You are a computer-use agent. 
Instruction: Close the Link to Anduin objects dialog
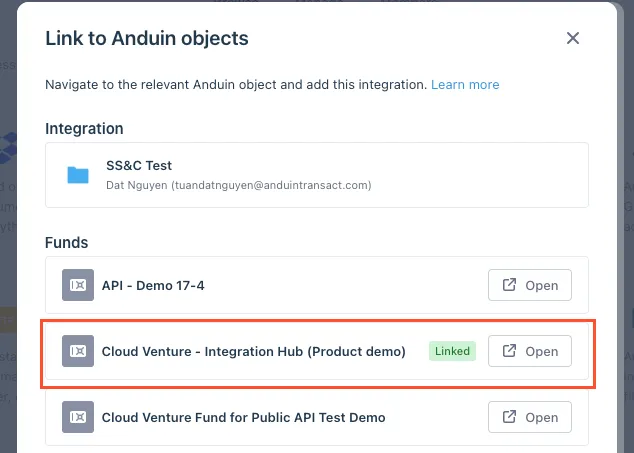tap(573, 39)
